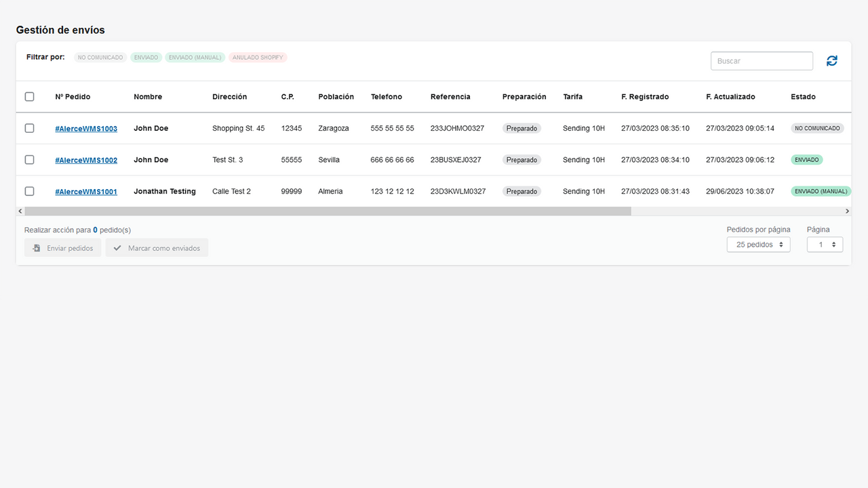
Task: Open the Página number dropdown
Action: tap(825, 245)
